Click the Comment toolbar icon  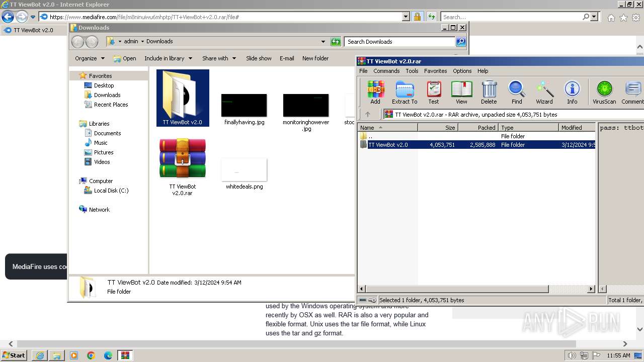pos(632,93)
